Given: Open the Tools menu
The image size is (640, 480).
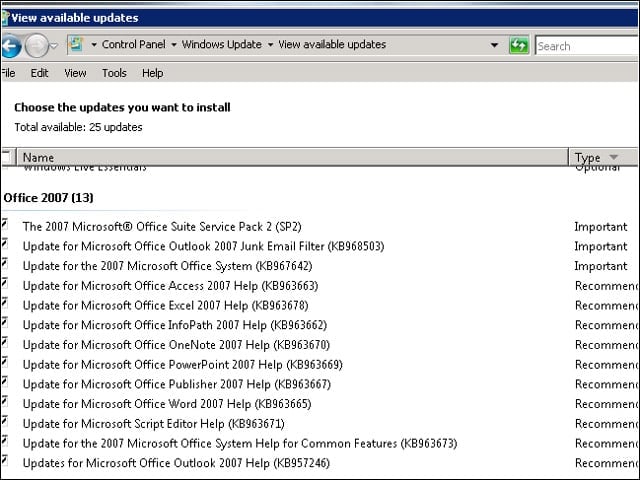Looking at the screenshot, I should pos(114,73).
